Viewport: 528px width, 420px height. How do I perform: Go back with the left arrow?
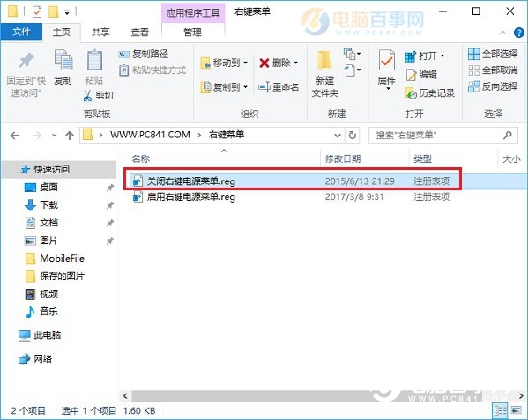[15, 136]
